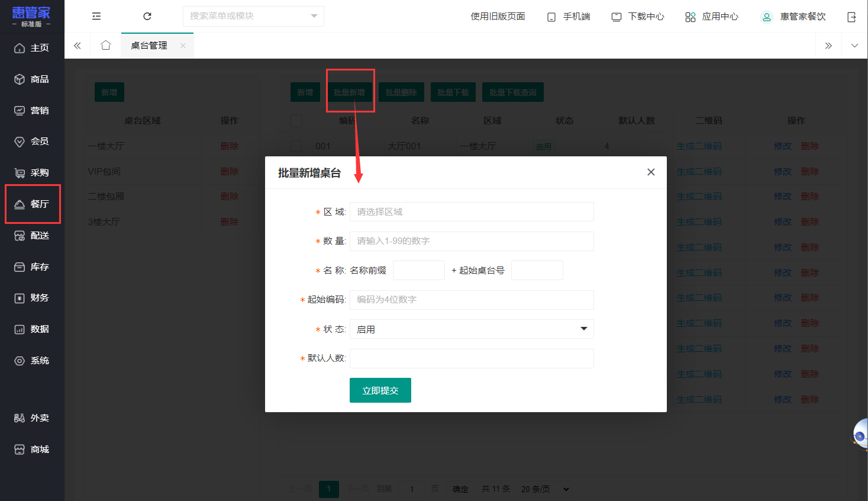Viewport: 868px width, 501px height.
Task: Click the 批量新增 button
Action: [349, 92]
